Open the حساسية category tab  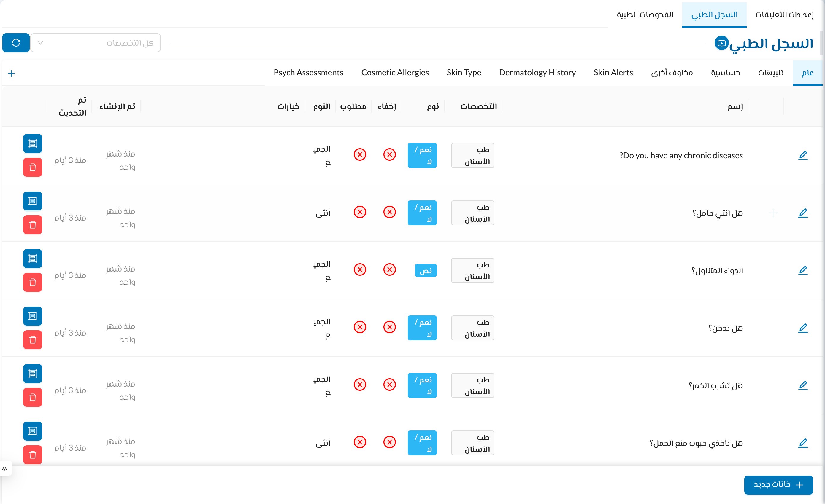[x=726, y=73]
